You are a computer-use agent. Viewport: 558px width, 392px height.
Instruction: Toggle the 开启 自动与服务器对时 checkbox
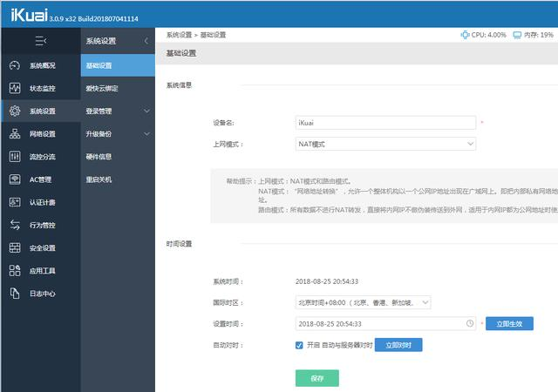[300, 345]
